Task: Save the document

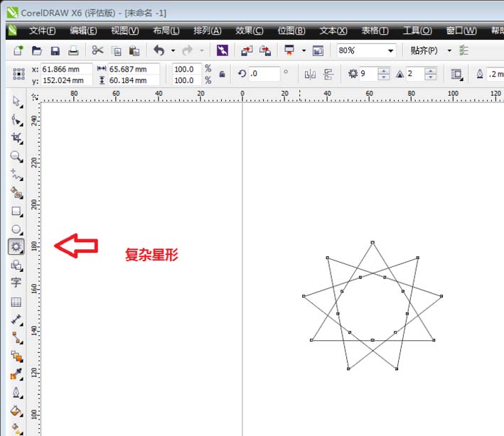Action: (55, 50)
